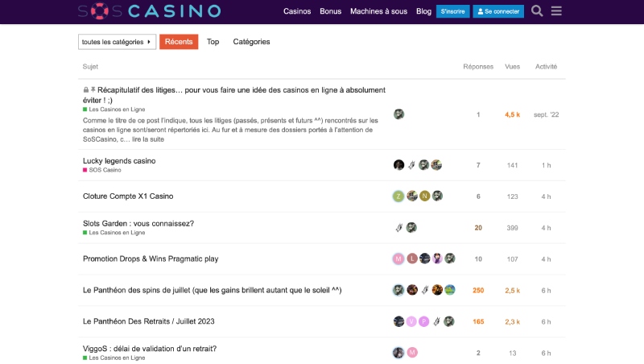Open topic 'ViggoS : délai de validation d'un retrait?'
Image resolution: width=644 pixels, height=364 pixels.
click(x=150, y=349)
